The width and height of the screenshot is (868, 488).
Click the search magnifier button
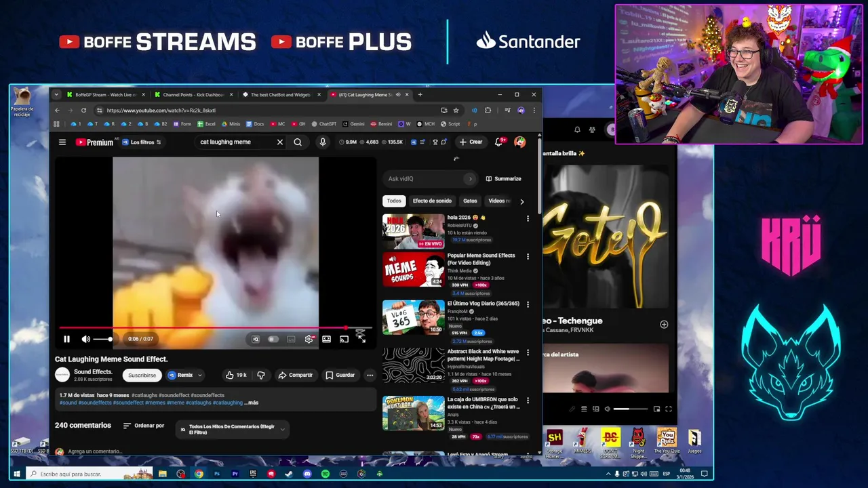(x=298, y=142)
